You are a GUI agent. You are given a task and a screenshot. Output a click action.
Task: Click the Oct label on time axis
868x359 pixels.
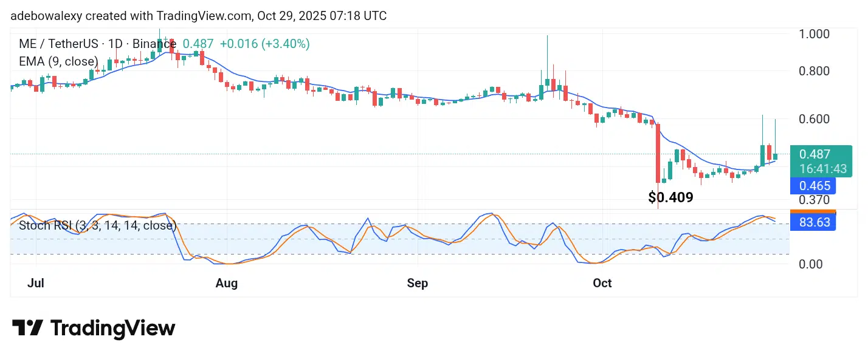(602, 283)
